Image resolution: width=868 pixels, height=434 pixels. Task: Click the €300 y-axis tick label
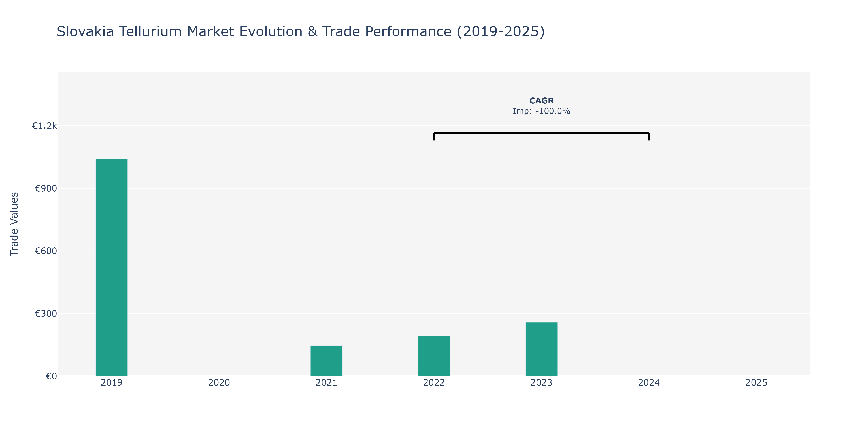coord(46,314)
